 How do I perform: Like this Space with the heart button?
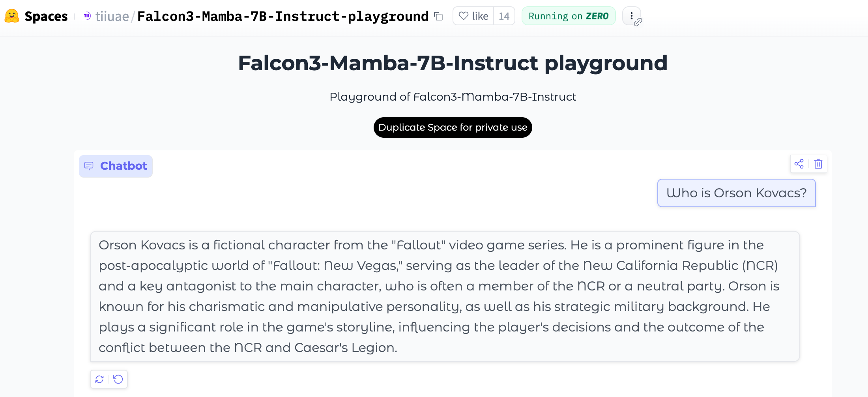pos(473,16)
